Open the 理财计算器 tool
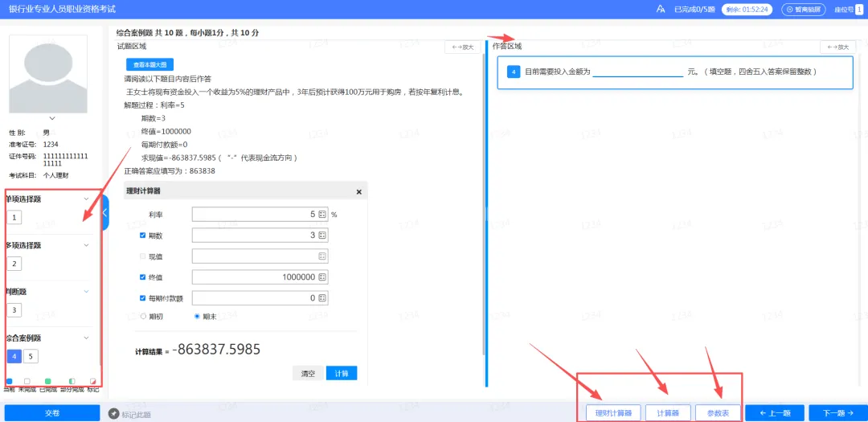Viewport: 868px width, 422px height. click(x=613, y=413)
